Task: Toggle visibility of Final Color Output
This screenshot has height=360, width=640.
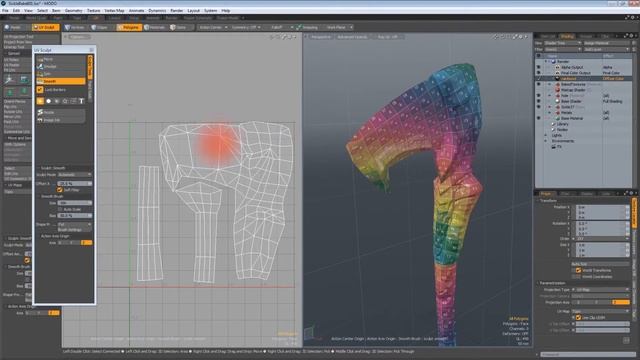Action: (539, 73)
